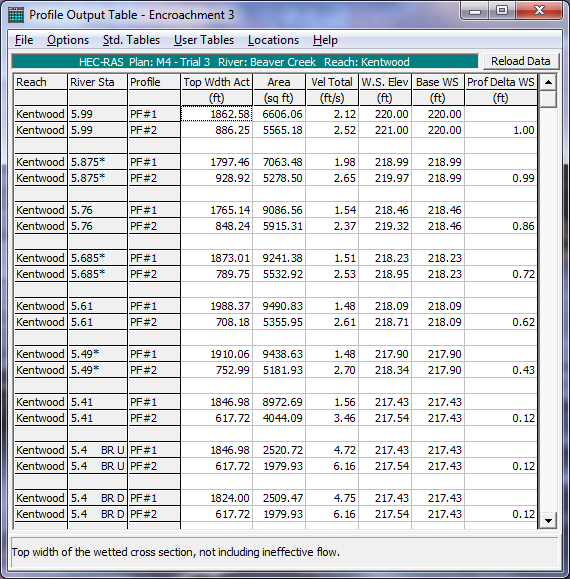Maximize the Profile Output Table window
Screen dimensions: 570x579
click(x=502, y=11)
